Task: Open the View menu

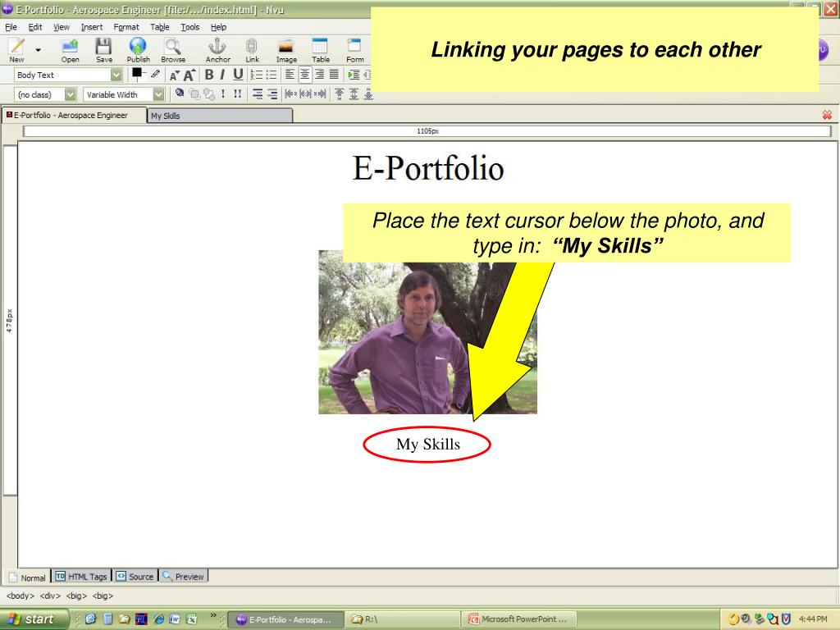Action: pyautogui.click(x=61, y=27)
